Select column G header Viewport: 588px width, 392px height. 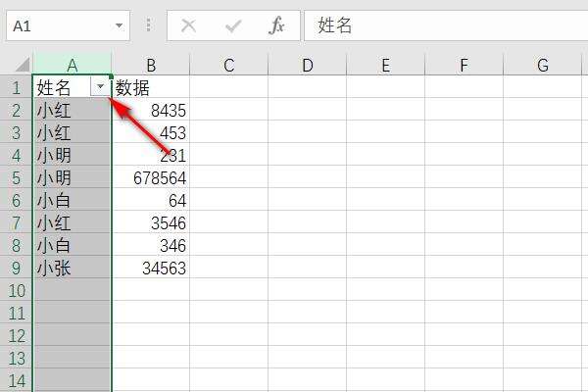(x=543, y=65)
